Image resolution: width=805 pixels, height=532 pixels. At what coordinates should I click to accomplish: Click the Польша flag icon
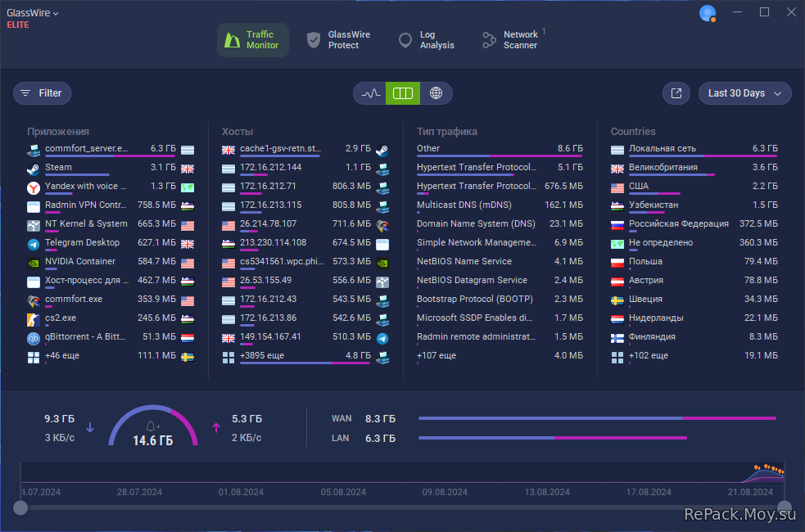point(617,264)
